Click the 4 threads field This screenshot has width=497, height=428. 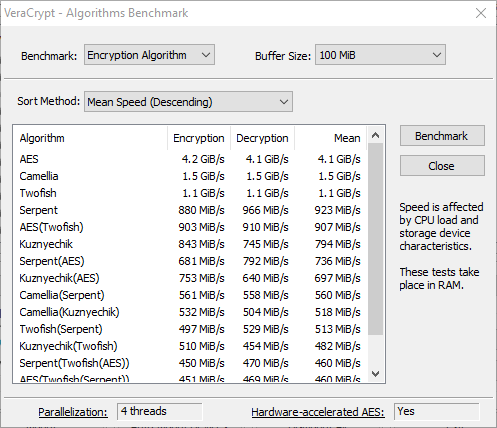click(x=160, y=411)
